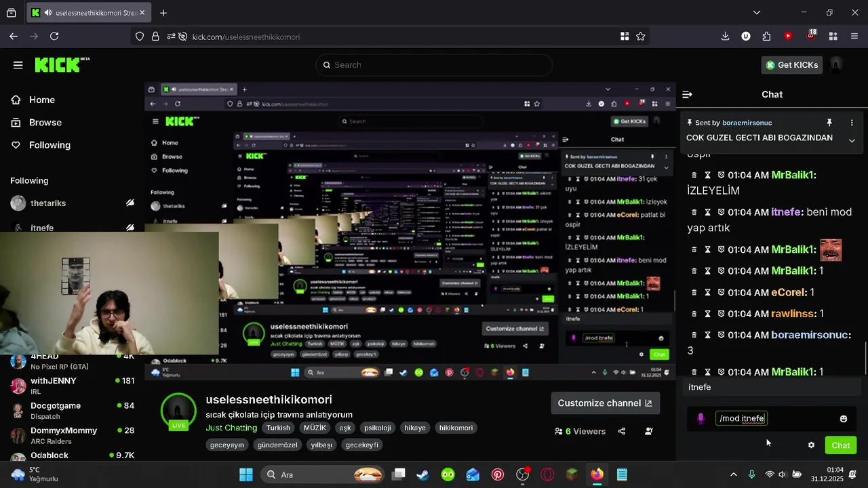Click the hikikomori tag

(x=456, y=428)
